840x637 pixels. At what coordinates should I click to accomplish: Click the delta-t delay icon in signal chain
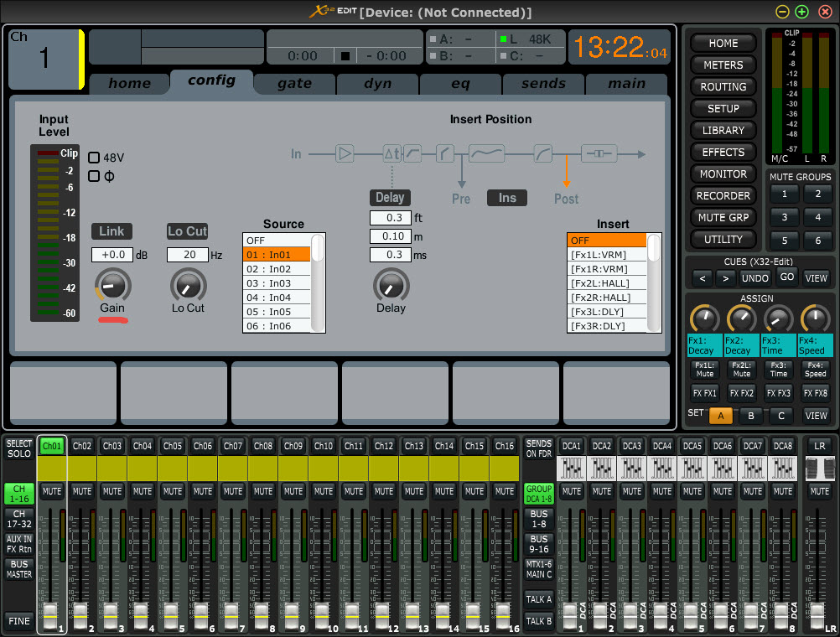tap(391, 153)
